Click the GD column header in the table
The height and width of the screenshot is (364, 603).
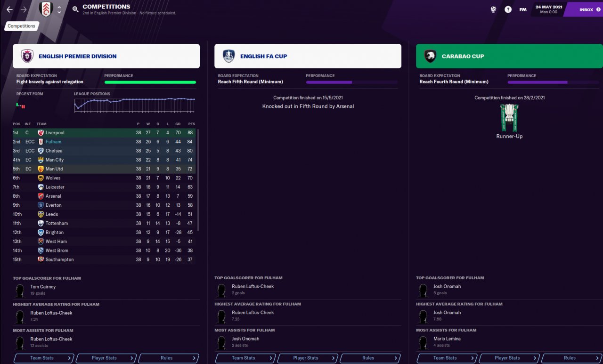point(178,124)
